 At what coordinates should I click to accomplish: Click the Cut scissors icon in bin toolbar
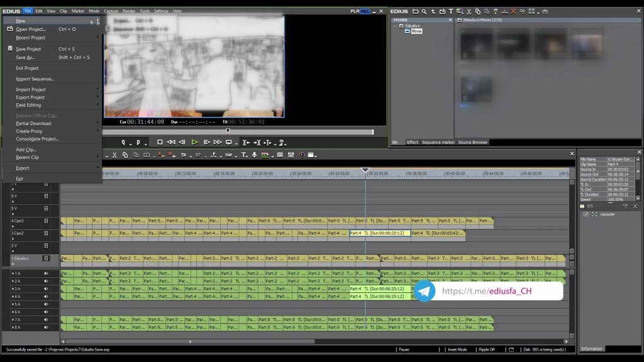(469, 11)
